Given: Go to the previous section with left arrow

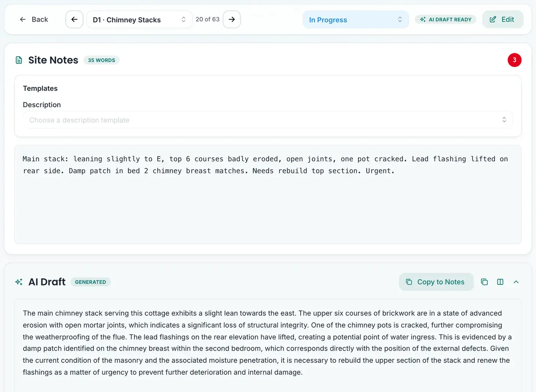Looking at the screenshot, I should pos(74,20).
